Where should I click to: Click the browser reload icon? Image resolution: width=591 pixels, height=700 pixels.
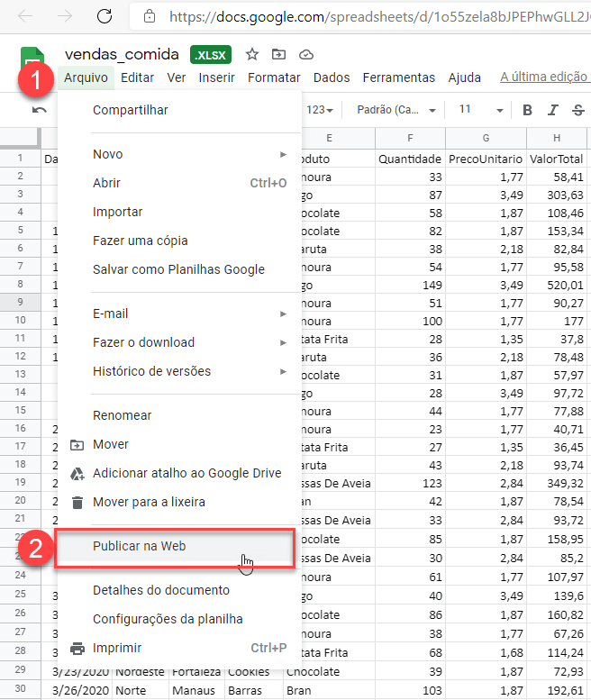point(105,16)
